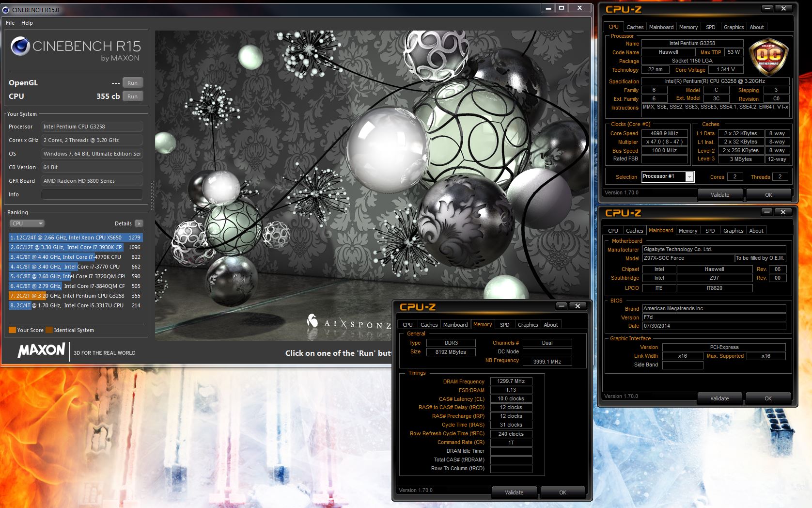
Task: Click the MAXON logo
Action: pyautogui.click(x=42, y=350)
